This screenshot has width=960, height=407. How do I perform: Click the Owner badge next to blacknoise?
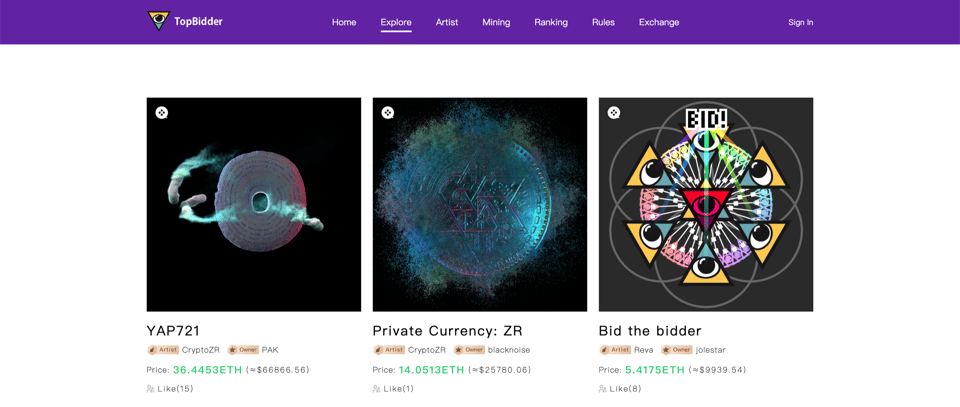click(469, 350)
